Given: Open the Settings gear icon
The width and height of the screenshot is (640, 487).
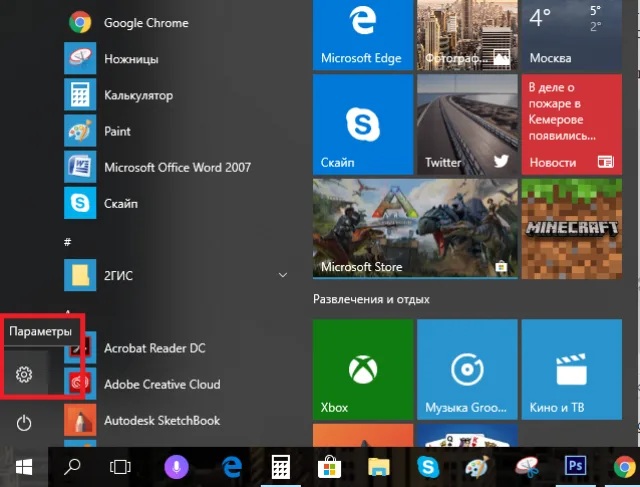Looking at the screenshot, I should 24,374.
